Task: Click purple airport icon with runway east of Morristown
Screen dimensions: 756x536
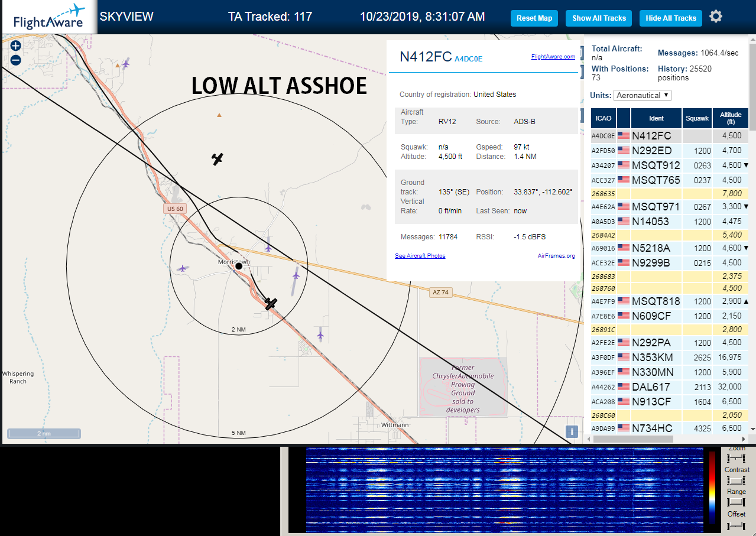Action: 296,275
